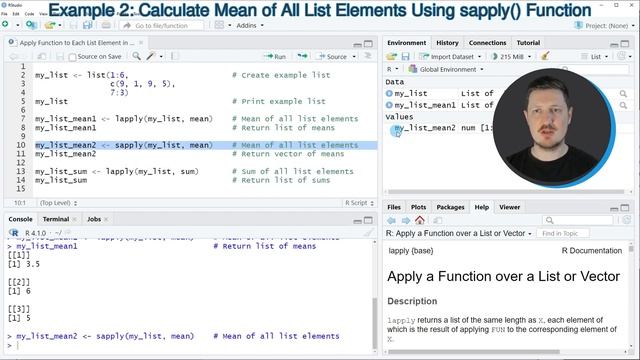Open the Project: (None) menu

604,25
